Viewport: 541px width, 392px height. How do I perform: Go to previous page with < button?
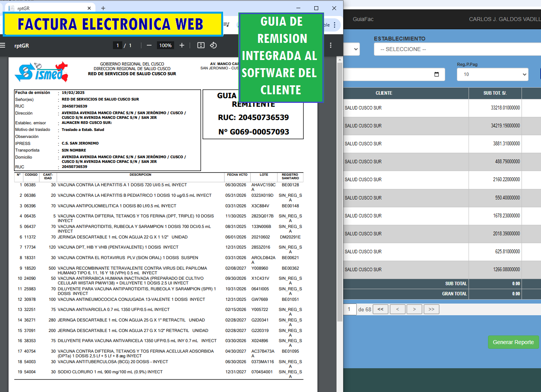tap(398, 309)
